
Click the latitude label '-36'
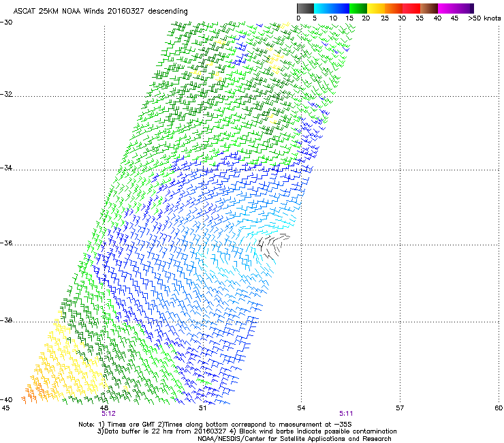pyautogui.click(x=6, y=243)
